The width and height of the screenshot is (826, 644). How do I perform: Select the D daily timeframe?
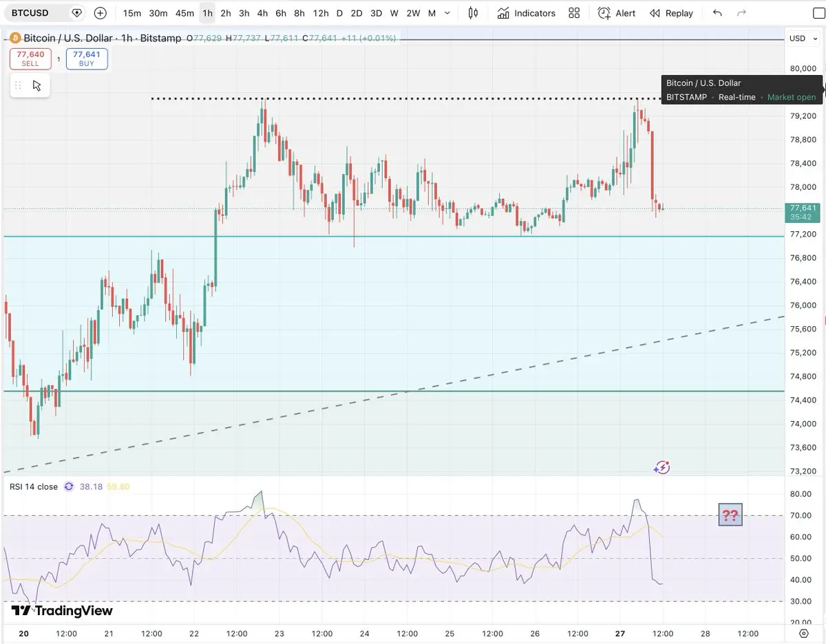tap(339, 13)
